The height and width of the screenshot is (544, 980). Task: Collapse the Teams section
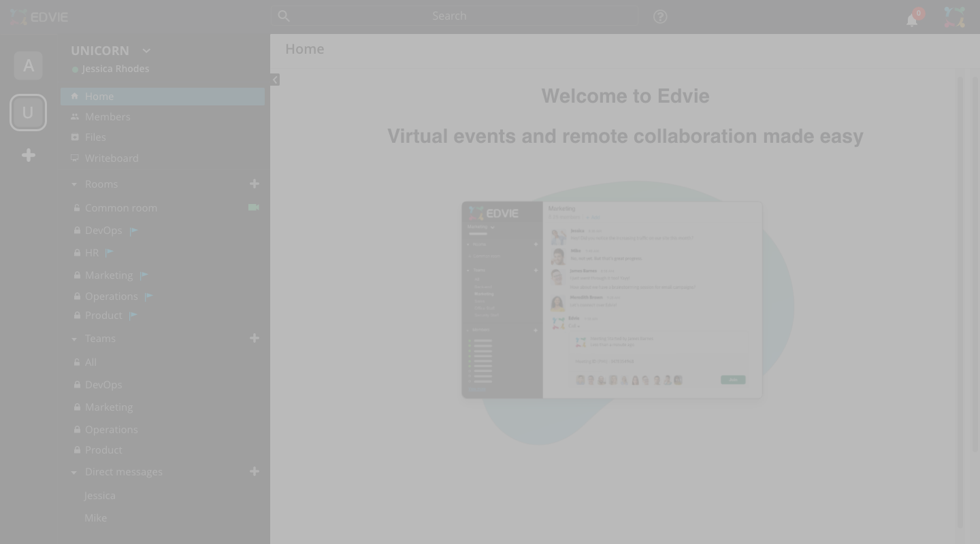(74, 339)
